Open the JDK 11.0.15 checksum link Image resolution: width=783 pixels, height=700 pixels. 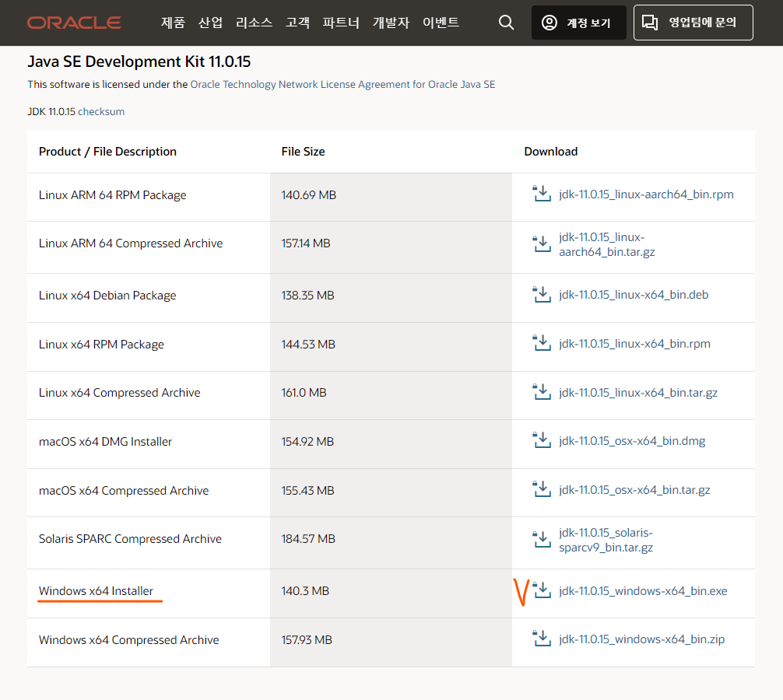(x=101, y=111)
